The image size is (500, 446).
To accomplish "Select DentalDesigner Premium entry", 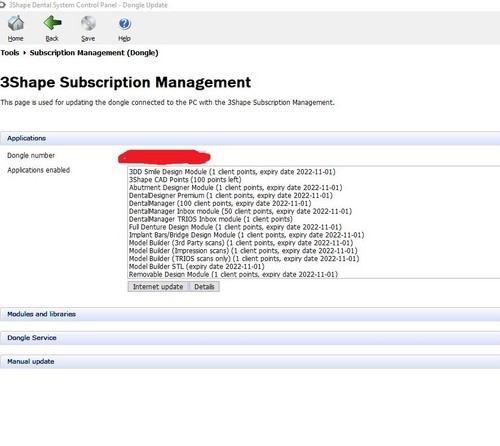I will (231, 195).
